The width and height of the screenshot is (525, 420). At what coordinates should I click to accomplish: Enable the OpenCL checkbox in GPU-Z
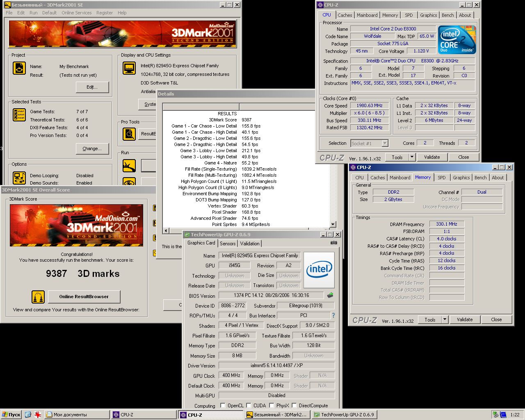pos(223,405)
